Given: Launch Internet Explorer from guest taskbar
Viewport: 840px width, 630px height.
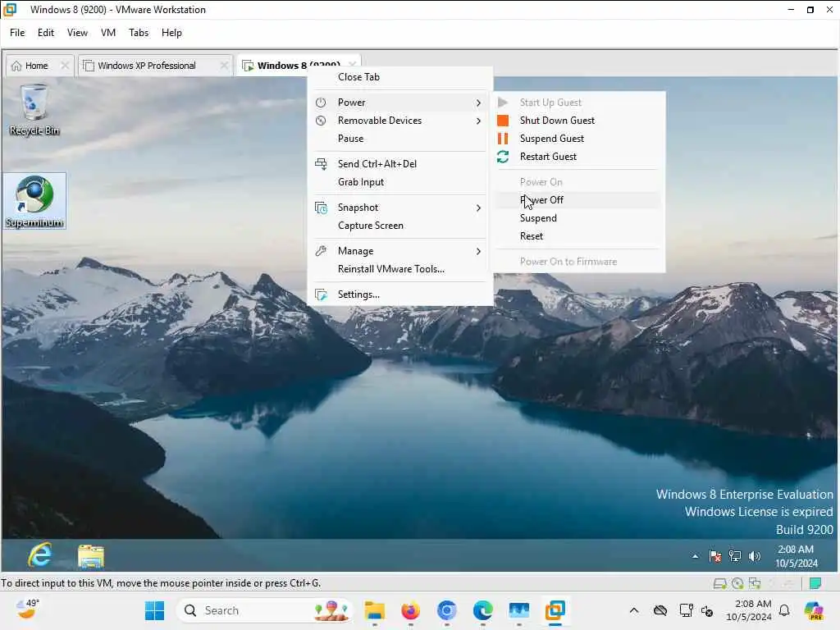Looking at the screenshot, I should coord(40,555).
